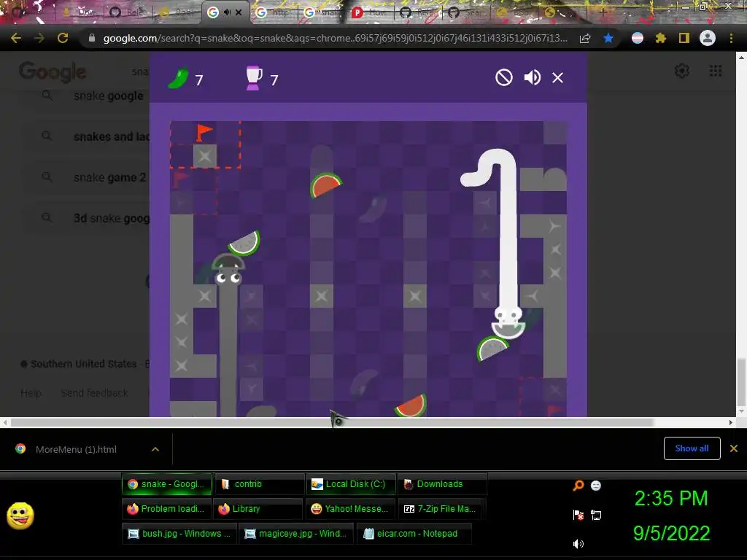Click the site lock icon

[x=92, y=38]
